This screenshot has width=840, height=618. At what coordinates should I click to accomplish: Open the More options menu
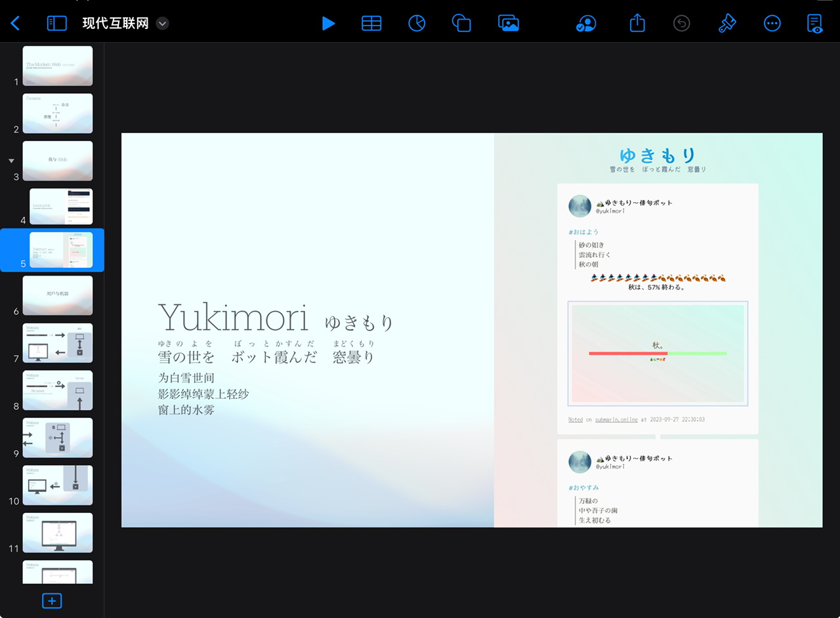point(772,24)
